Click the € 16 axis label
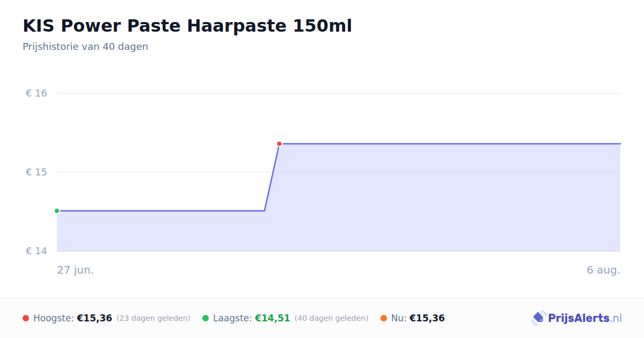The image size is (644, 338). [36, 93]
